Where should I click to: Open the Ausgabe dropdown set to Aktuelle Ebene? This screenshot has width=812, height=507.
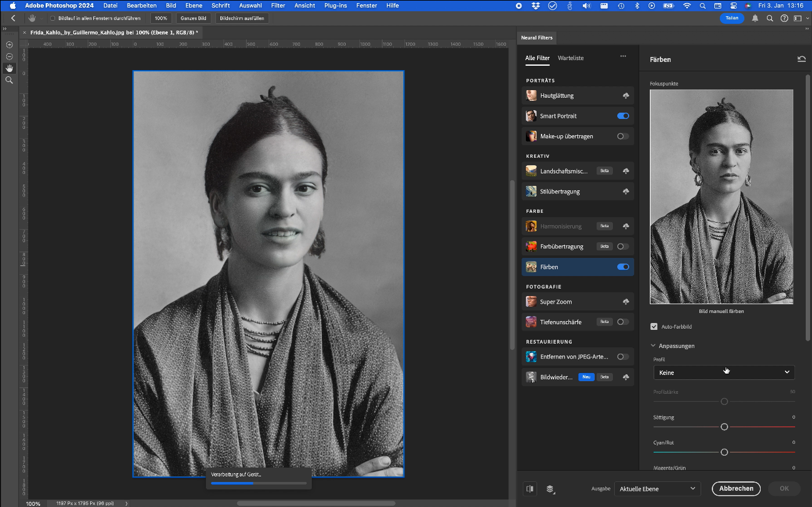click(x=657, y=489)
